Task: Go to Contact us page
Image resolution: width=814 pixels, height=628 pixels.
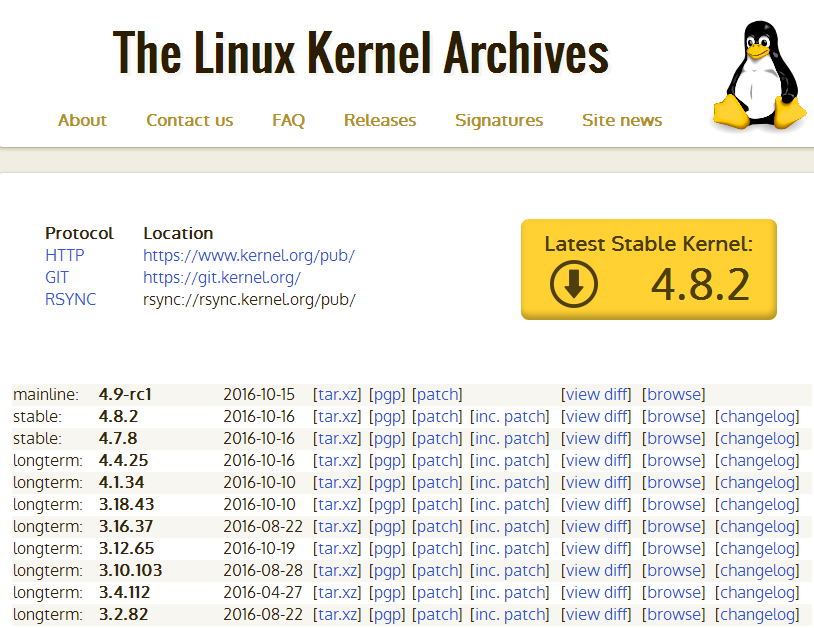Action: 189,120
